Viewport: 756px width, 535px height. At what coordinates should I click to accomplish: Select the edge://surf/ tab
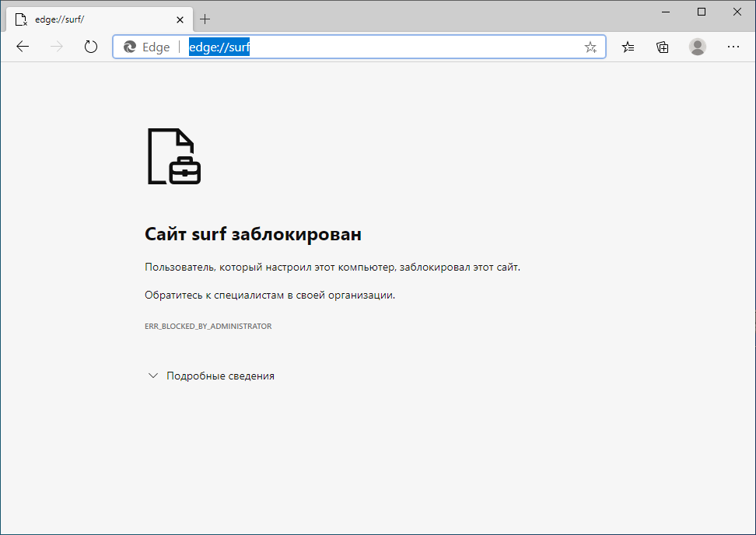click(x=100, y=19)
